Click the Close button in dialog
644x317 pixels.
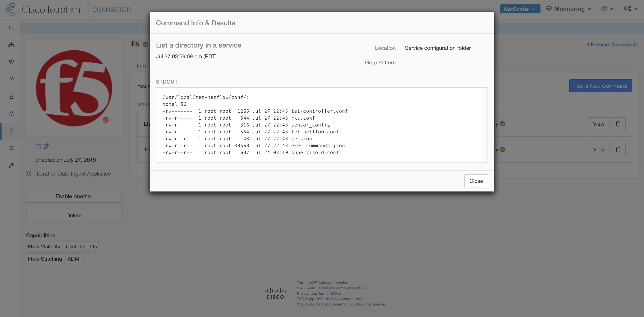click(x=476, y=181)
